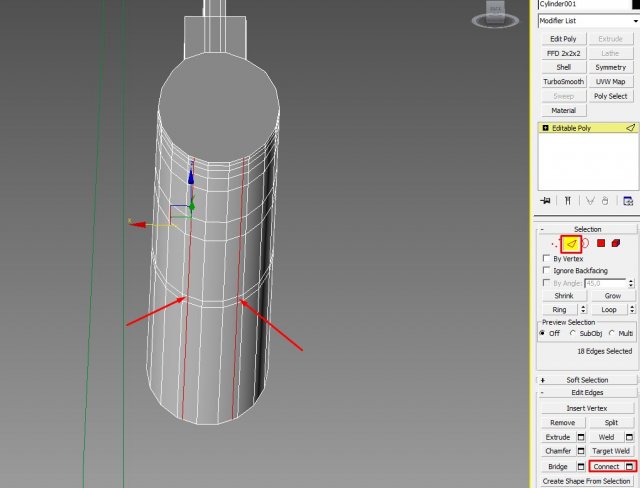Click the Connect button
The image size is (640, 488).
click(606, 467)
